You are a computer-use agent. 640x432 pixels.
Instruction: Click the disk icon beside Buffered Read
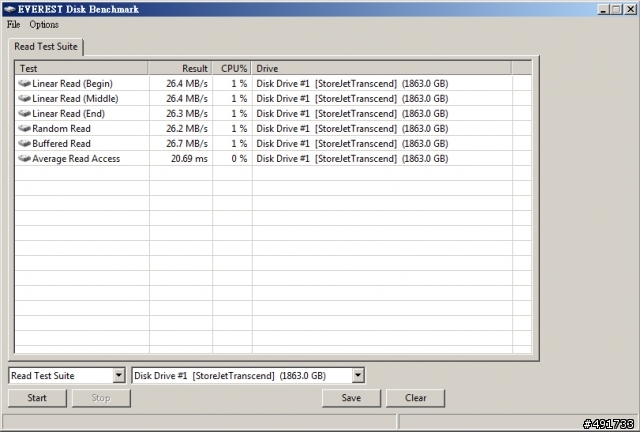click(24, 144)
